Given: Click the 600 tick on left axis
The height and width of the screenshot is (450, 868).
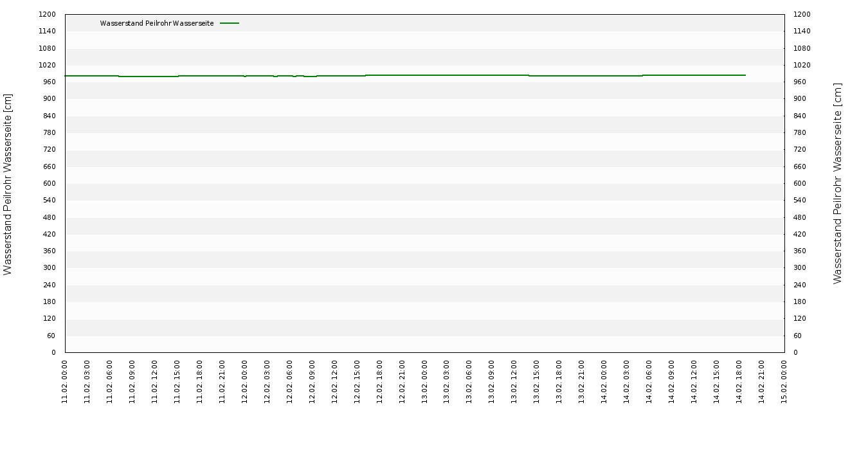Looking at the screenshot, I should pyautogui.click(x=49, y=183).
